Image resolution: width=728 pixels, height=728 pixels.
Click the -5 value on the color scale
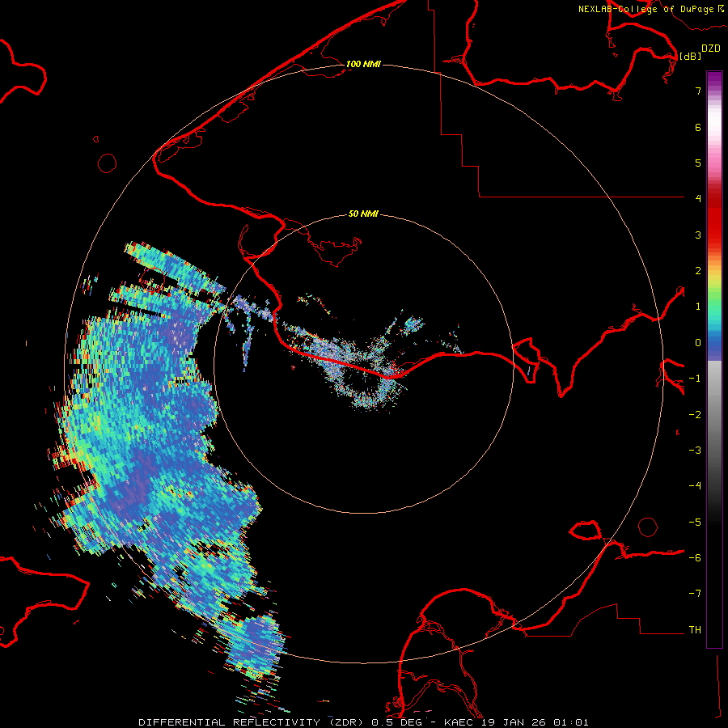pyautogui.click(x=695, y=523)
